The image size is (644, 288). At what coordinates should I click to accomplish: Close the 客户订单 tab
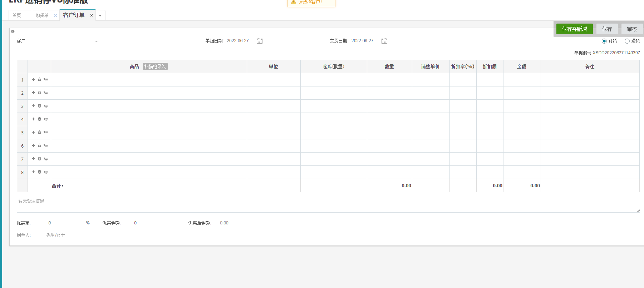coord(92,15)
